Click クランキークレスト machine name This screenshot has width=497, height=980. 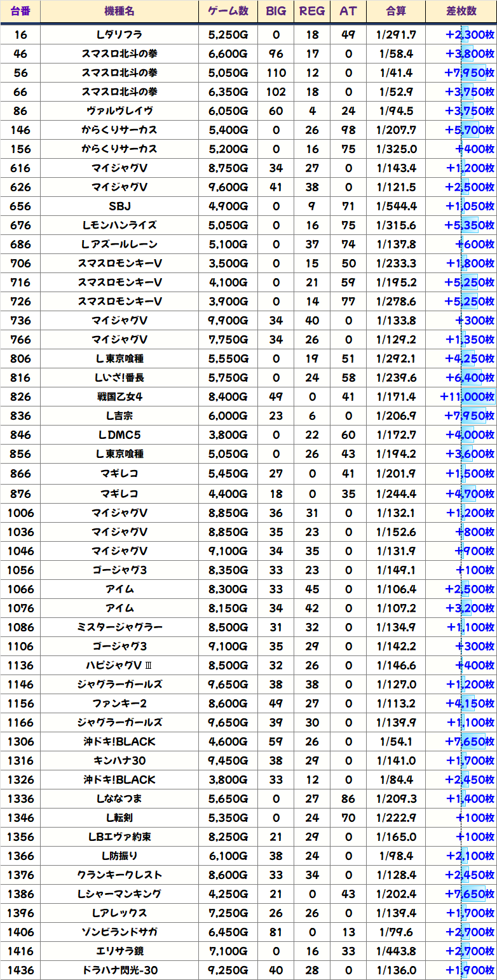(119, 875)
